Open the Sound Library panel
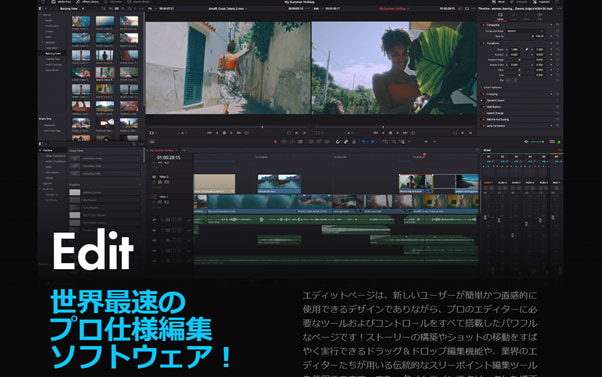 [138, 2]
